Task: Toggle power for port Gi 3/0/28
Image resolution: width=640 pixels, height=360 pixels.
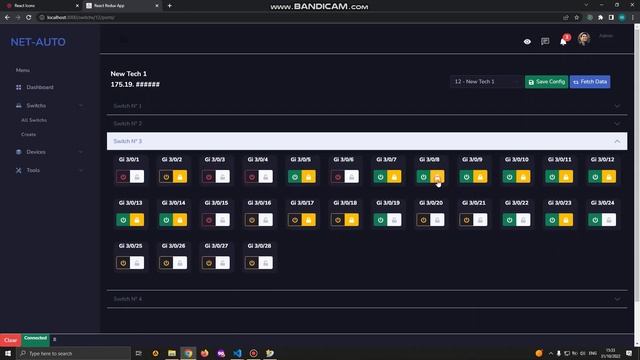Action: [252, 263]
